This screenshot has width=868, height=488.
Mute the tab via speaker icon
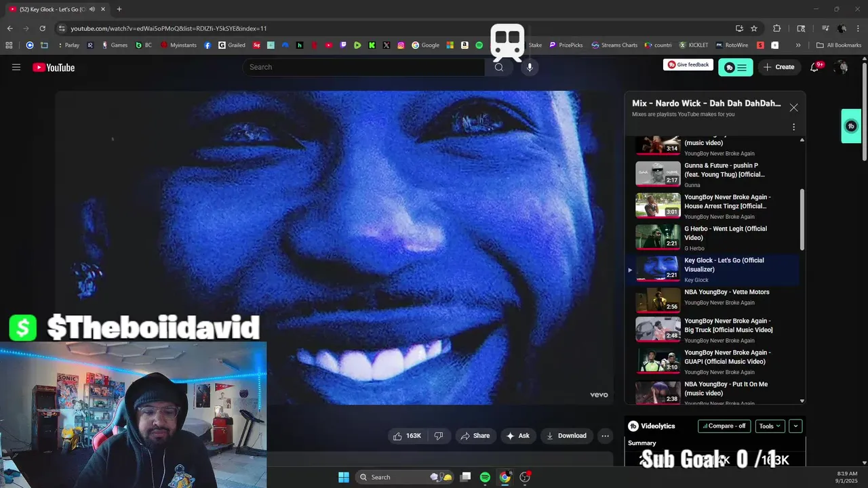point(92,9)
